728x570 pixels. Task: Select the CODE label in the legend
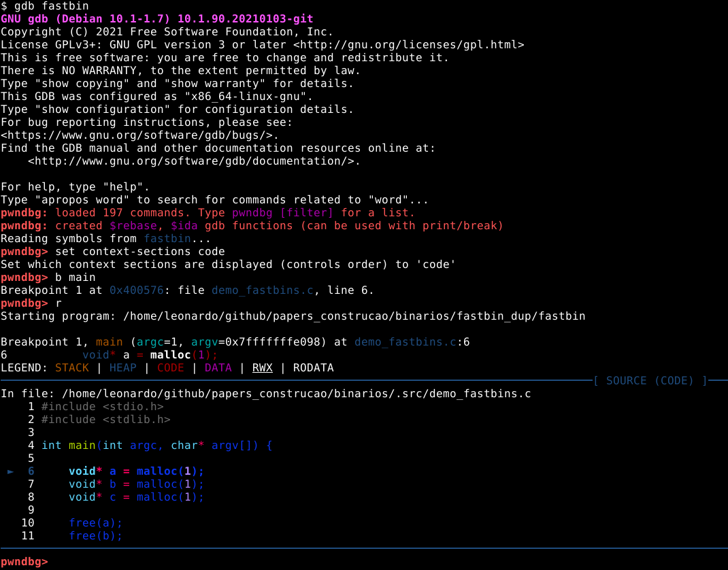pos(170,367)
